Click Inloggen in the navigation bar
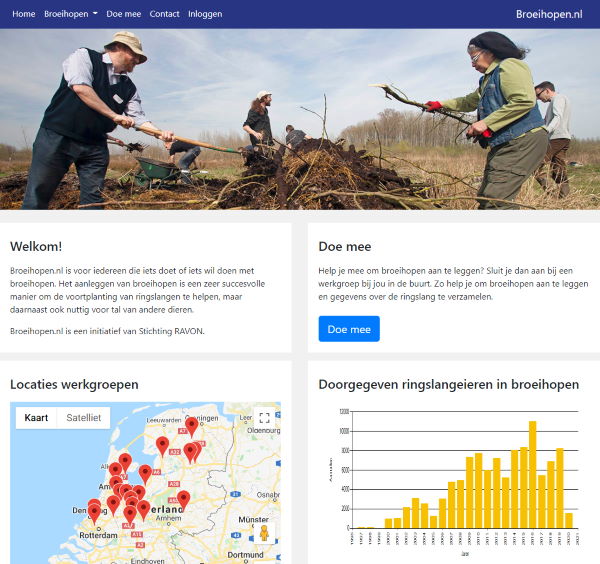This screenshot has width=600, height=564. tap(205, 14)
